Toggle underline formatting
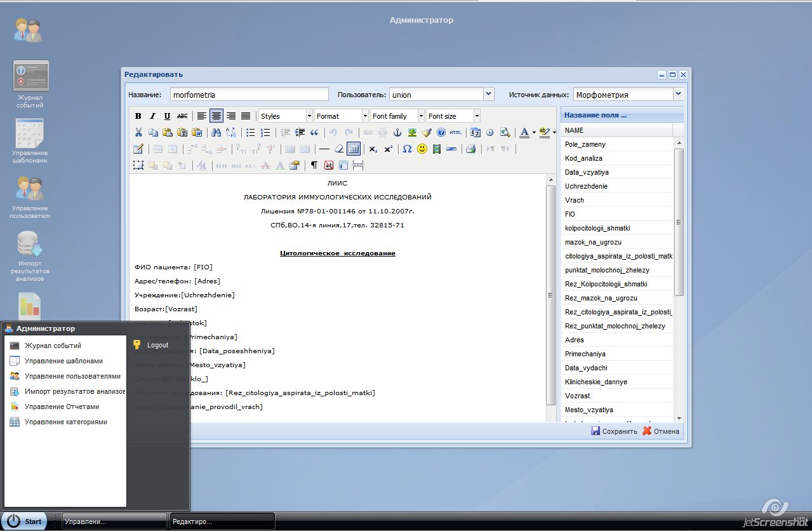812x531 pixels. coord(167,116)
